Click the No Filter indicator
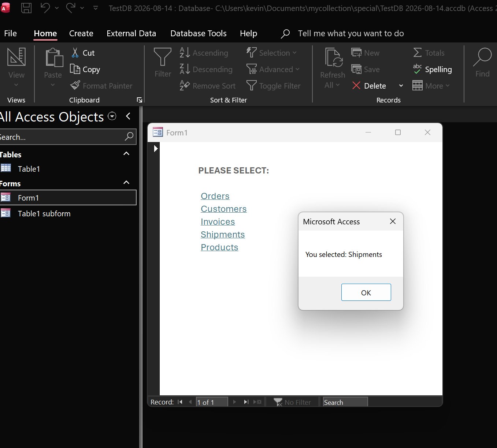 tap(293, 402)
